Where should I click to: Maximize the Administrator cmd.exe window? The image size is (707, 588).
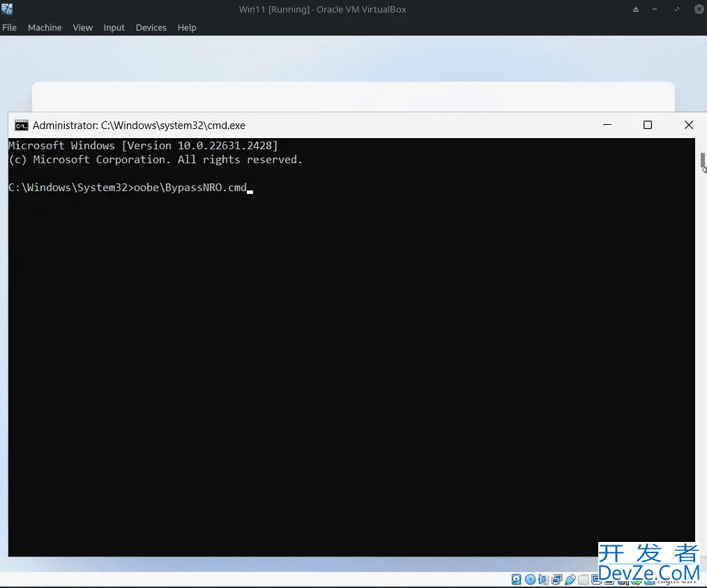[x=648, y=125]
